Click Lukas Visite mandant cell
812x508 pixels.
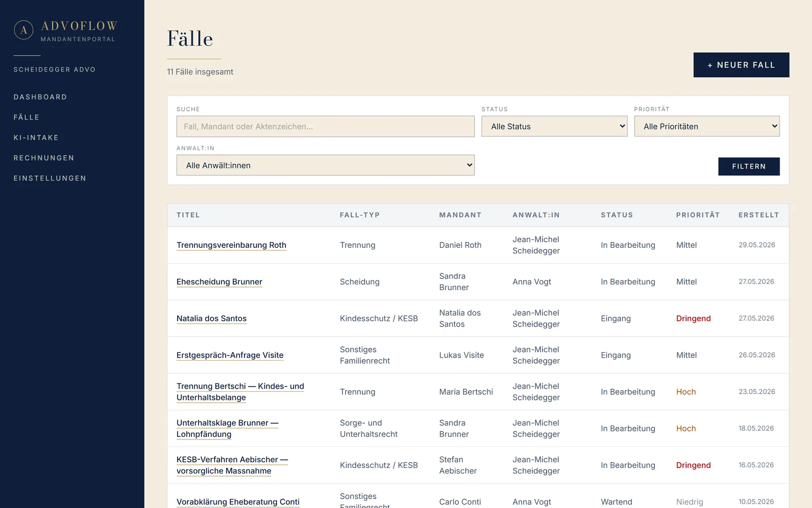[461, 355]
